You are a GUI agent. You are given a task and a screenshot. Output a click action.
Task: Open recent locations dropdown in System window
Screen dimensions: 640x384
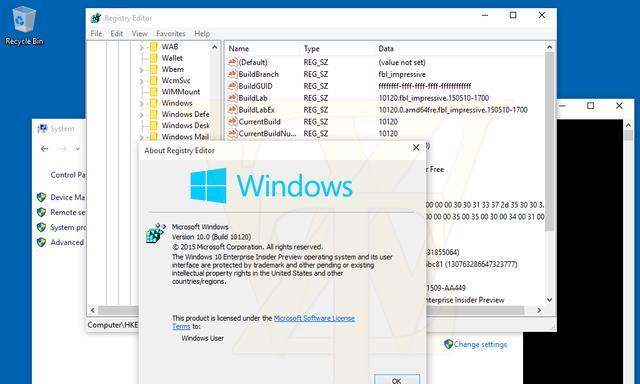[78, 149]
